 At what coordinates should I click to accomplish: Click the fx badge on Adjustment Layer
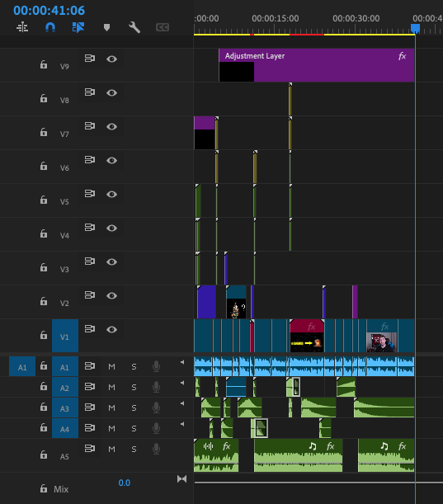pyautogui.click(x=402, y=56)
